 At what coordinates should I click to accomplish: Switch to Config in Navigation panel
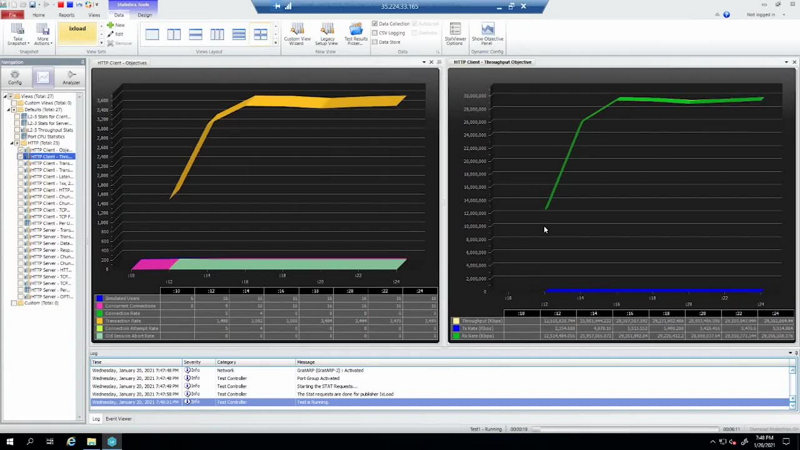tap(15, 78)
